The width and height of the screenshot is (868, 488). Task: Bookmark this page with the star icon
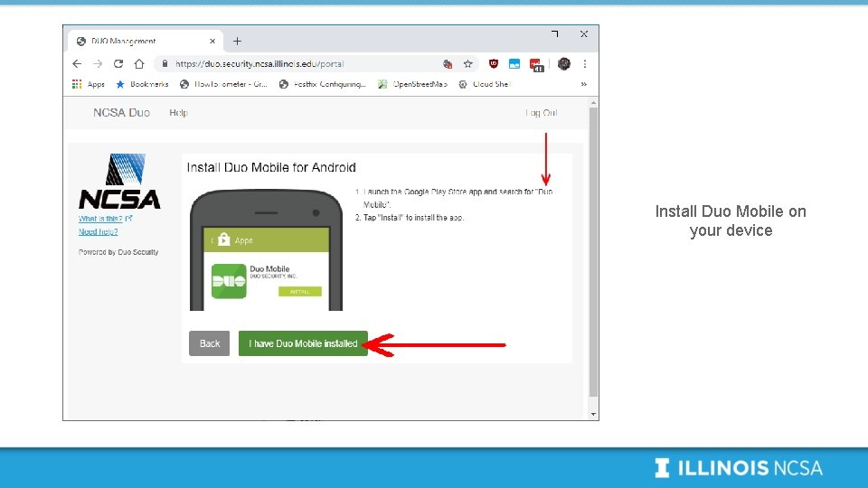pos(467,64)
